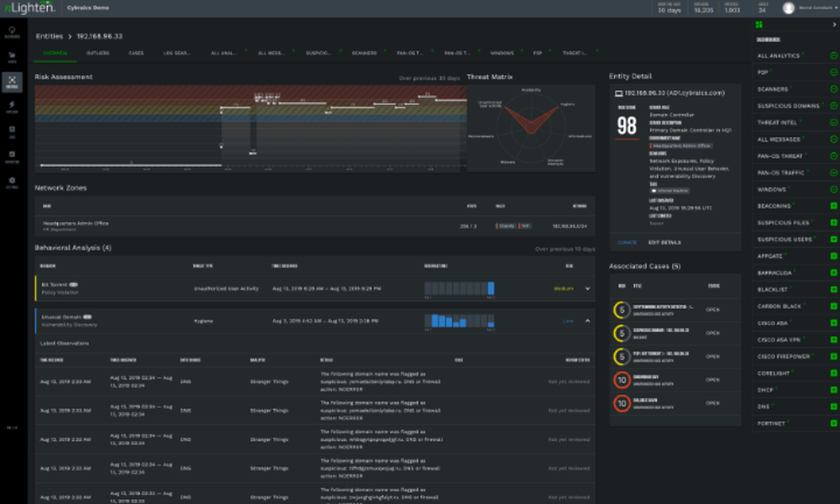Remove All Analytics dashboard with minus toggle
Screen dimensions: 840x504
coord(833,55)
